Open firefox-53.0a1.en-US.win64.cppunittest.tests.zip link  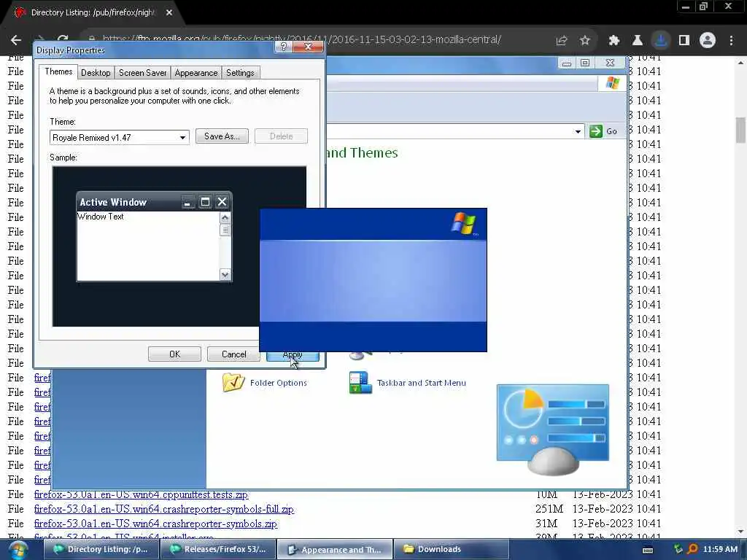pyautogui.click(x=141, y=494)
